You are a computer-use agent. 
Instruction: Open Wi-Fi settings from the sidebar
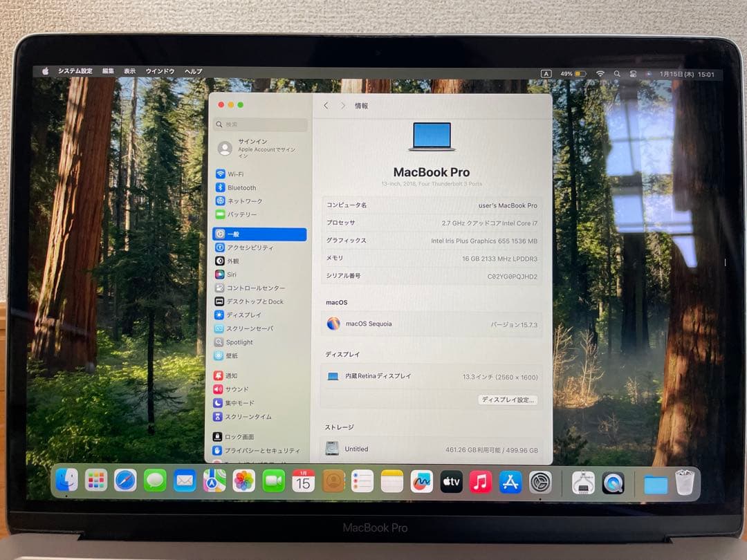click(239, 174)
